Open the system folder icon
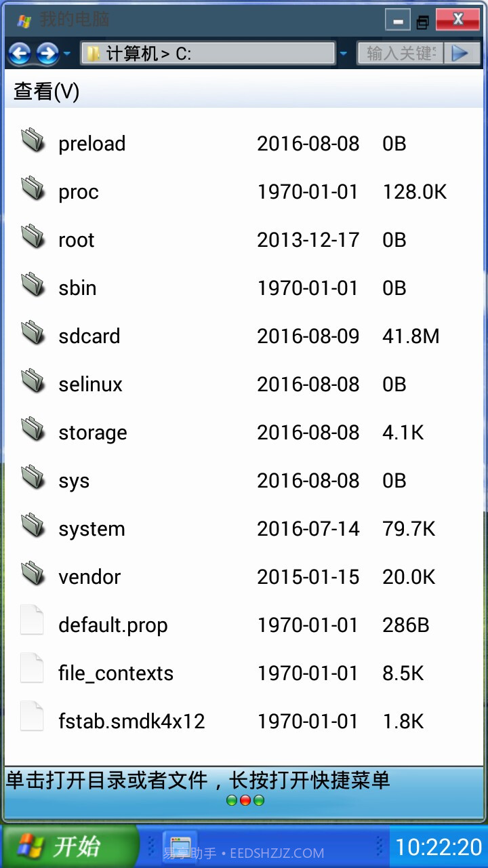This screenshot has height=868, width=488. tap(32, 528)
